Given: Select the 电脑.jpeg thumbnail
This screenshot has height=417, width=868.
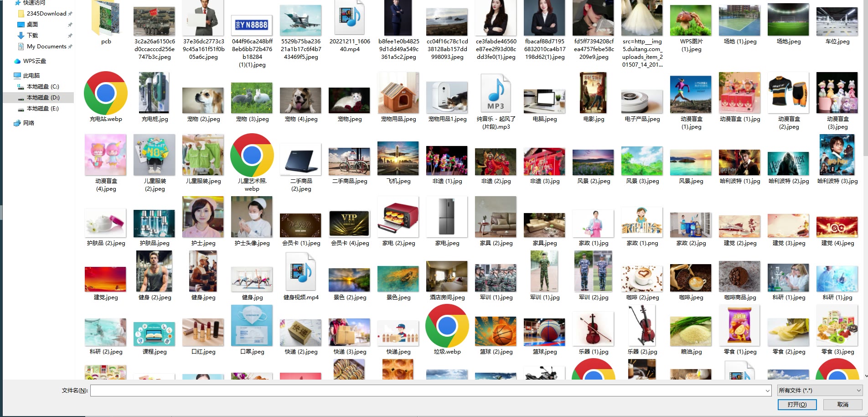Looking at the screenshot, I should click(545, 102).
